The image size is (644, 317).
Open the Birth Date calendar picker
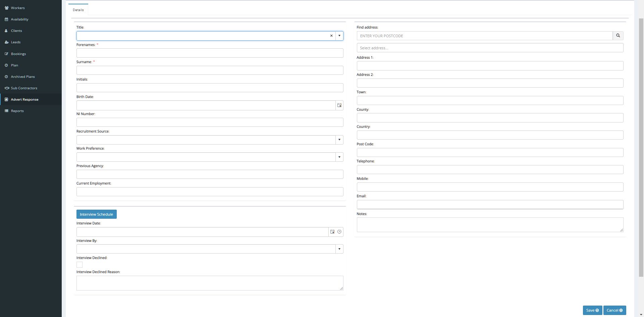pos(339,105)
